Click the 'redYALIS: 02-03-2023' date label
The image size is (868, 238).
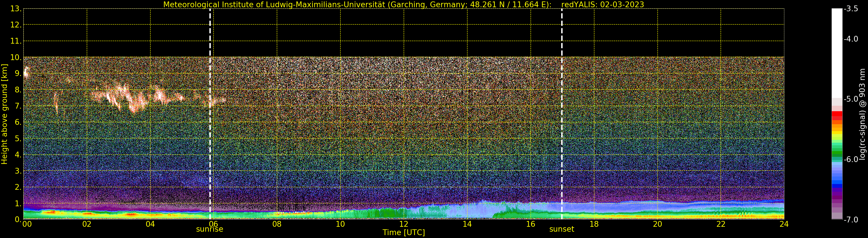click(602, 5)
